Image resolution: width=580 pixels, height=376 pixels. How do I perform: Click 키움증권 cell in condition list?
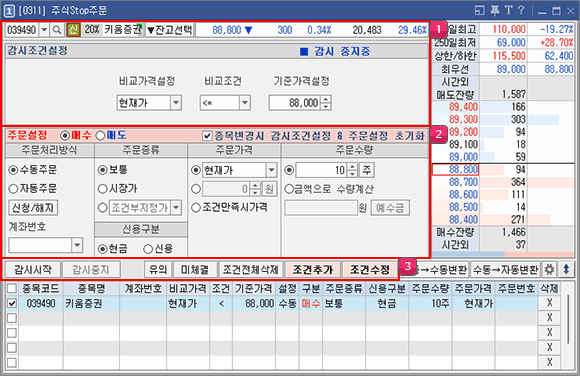click(91, 303)
